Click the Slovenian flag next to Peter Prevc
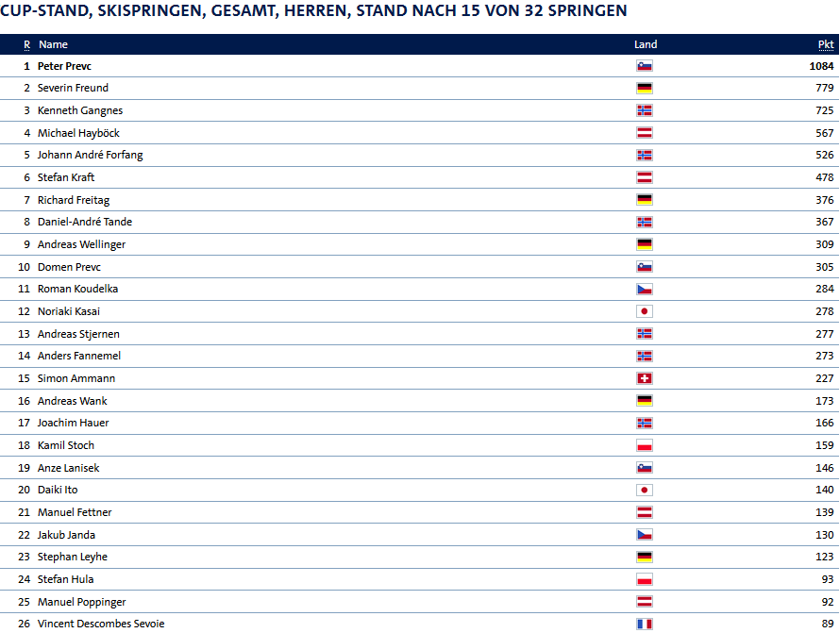The height and width of the screenshot is (633, 840). [x=644, y=66]
